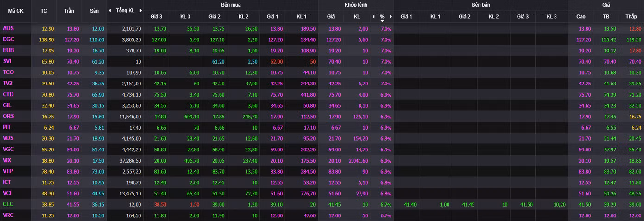Click the Sàn column header
644x221 pixels.
[x=94, y=11]
